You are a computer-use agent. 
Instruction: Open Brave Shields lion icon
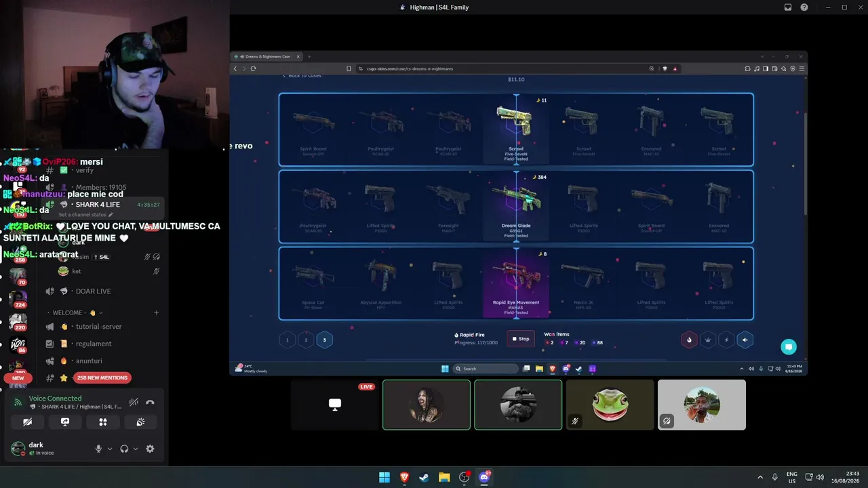pos(665,68)
